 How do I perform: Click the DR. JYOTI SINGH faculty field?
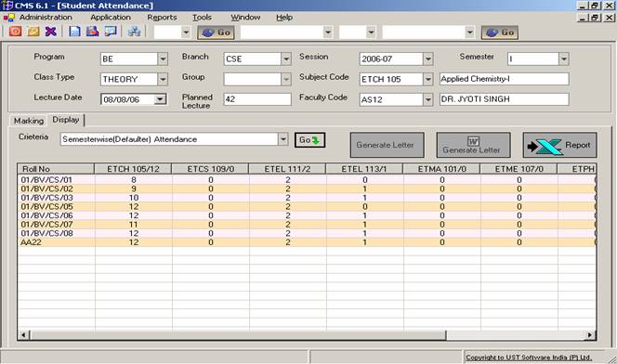coord(504,99)
